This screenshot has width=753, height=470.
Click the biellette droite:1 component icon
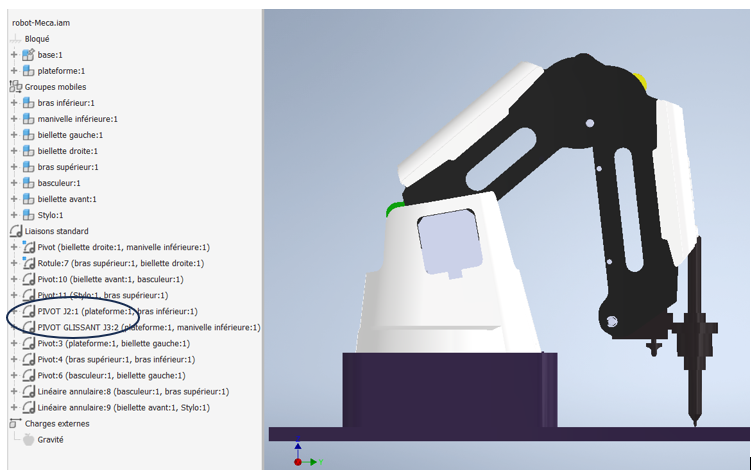[x=28, y=151]
